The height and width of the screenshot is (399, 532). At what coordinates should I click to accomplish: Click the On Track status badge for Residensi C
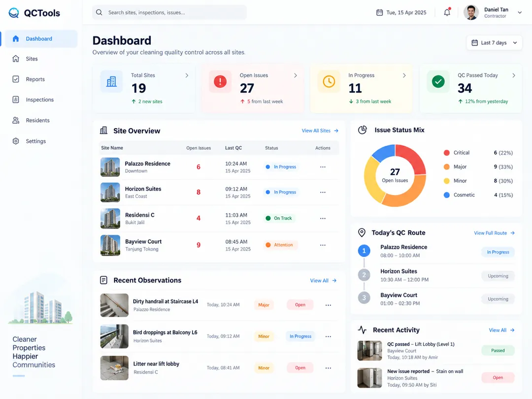coord(279,218)
